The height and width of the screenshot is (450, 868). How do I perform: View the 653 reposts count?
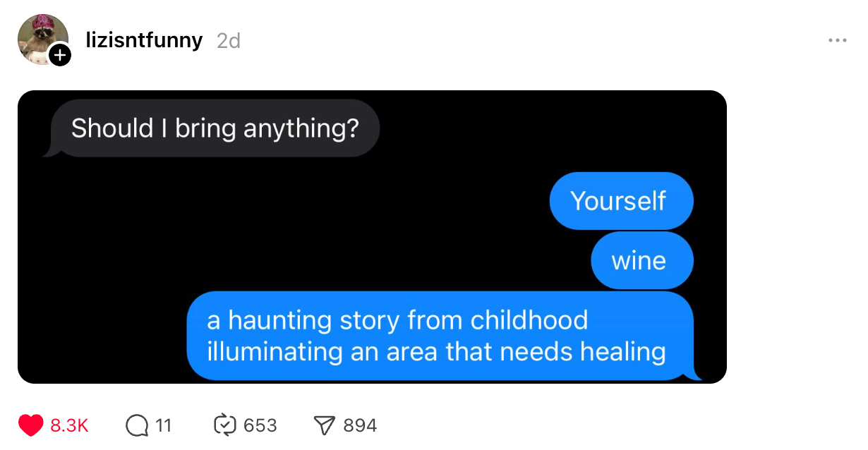[x=260, y=425]
